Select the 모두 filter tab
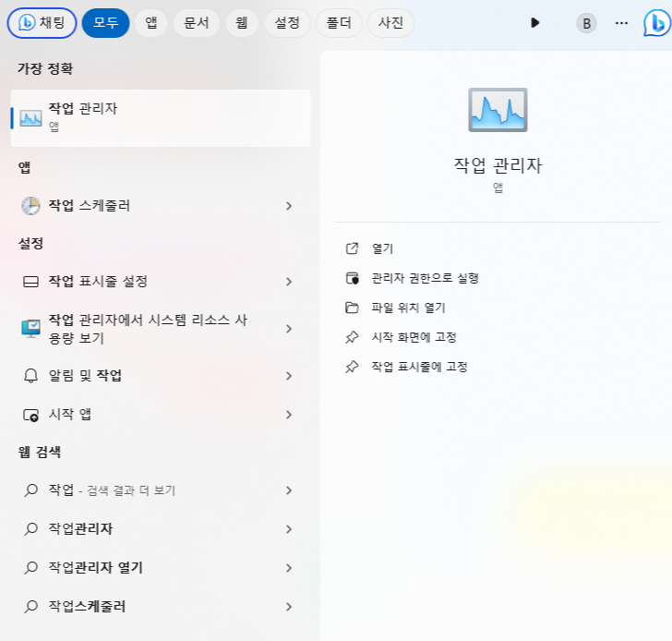This screenshot has height=641, width=672. 105,23
